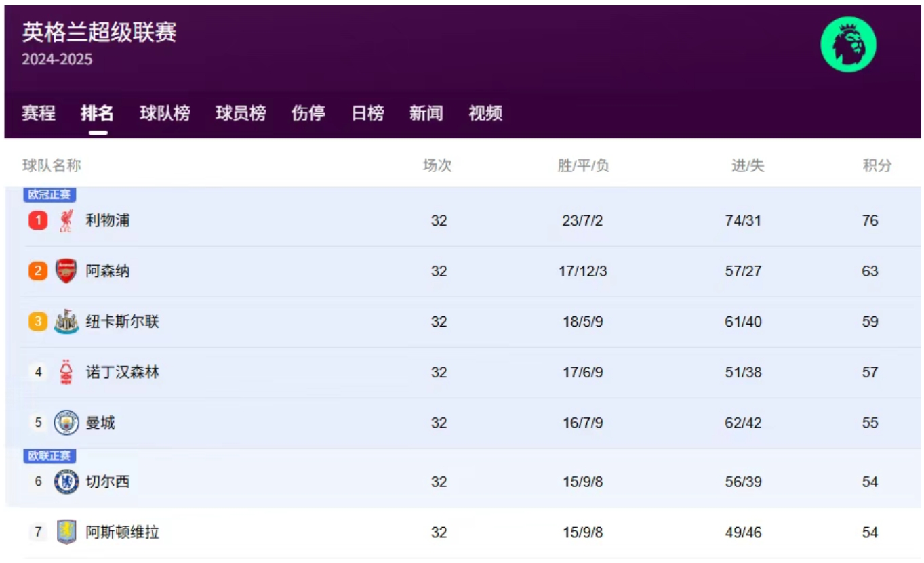Click the Arsenal club crest
Screen dimensions: 924x563
tap(66, 271)
